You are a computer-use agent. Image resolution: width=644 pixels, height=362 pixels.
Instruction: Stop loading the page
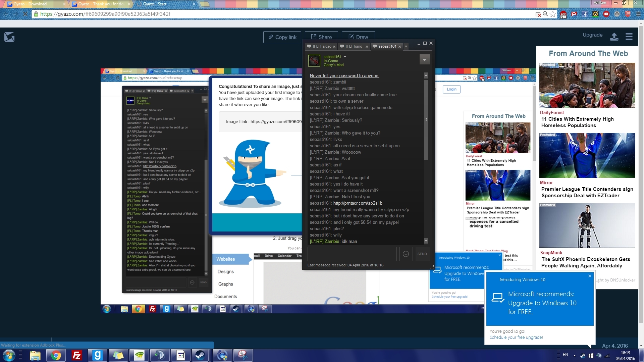(x=25, y=14)
